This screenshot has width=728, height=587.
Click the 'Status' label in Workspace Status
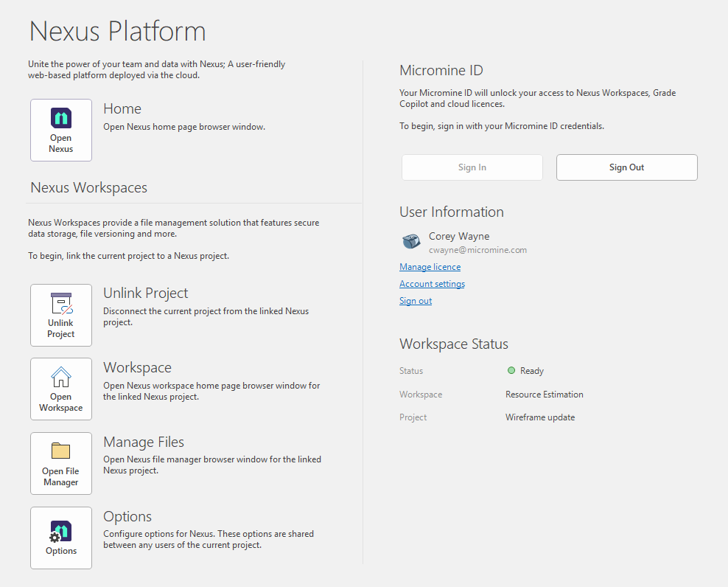point(411,371)
